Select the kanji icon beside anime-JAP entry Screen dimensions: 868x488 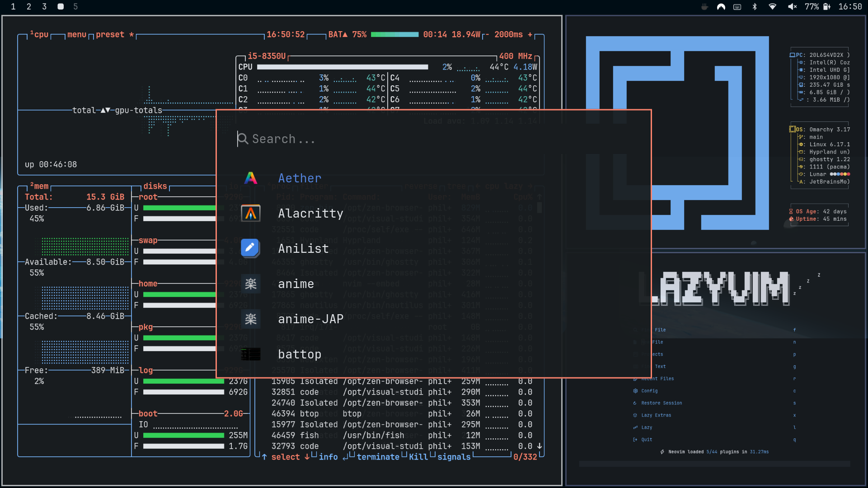coord(251,319)
